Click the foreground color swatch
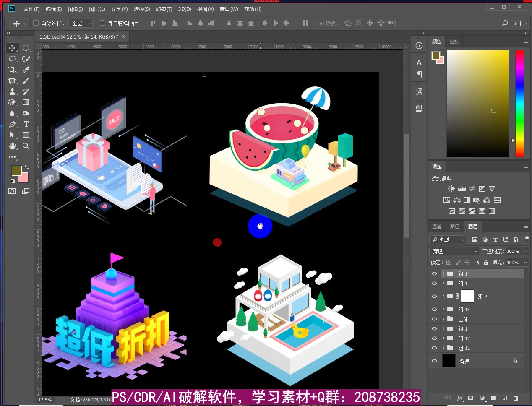 (16, 171)
